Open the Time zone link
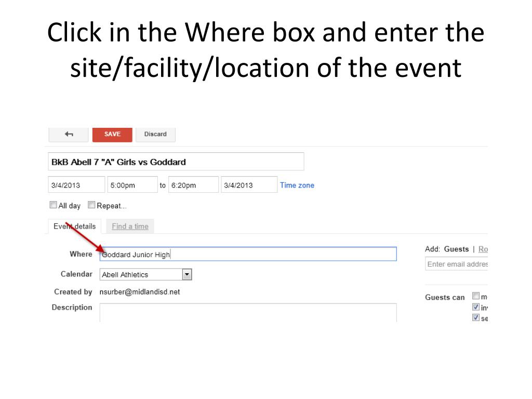The height and width of the screenshot is (399, 532). 297,185
